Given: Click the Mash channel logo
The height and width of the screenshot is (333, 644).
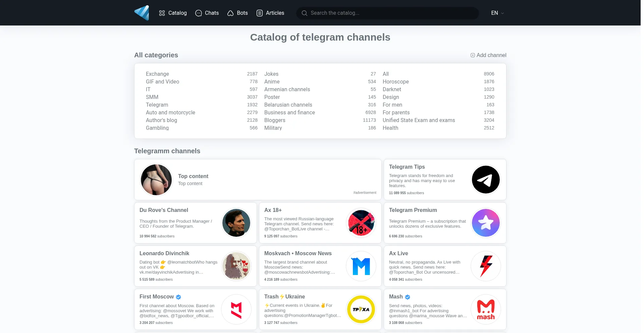Looking at the screenshot, I should tap(486, 310).
